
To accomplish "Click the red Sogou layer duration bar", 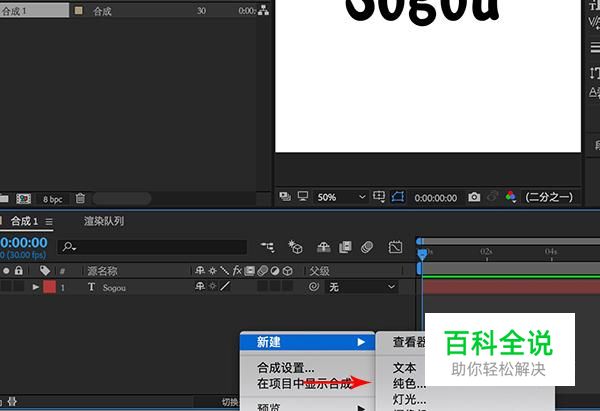I will (x=511, y=287).
